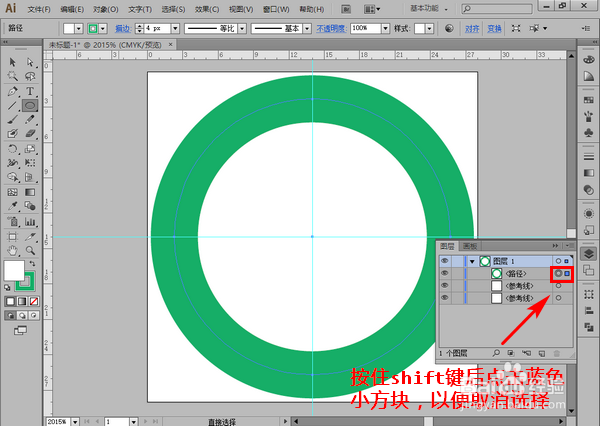This screenshot has width=600, height=426.
Task: Open 基本 brush definition dropdown
Action: pyautogui.click(x=307, y=28)
